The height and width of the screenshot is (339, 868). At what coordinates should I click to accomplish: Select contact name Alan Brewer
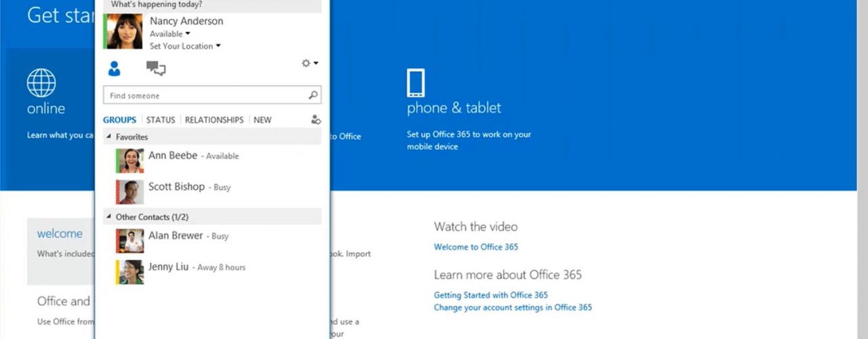click(x=176, y=235)
